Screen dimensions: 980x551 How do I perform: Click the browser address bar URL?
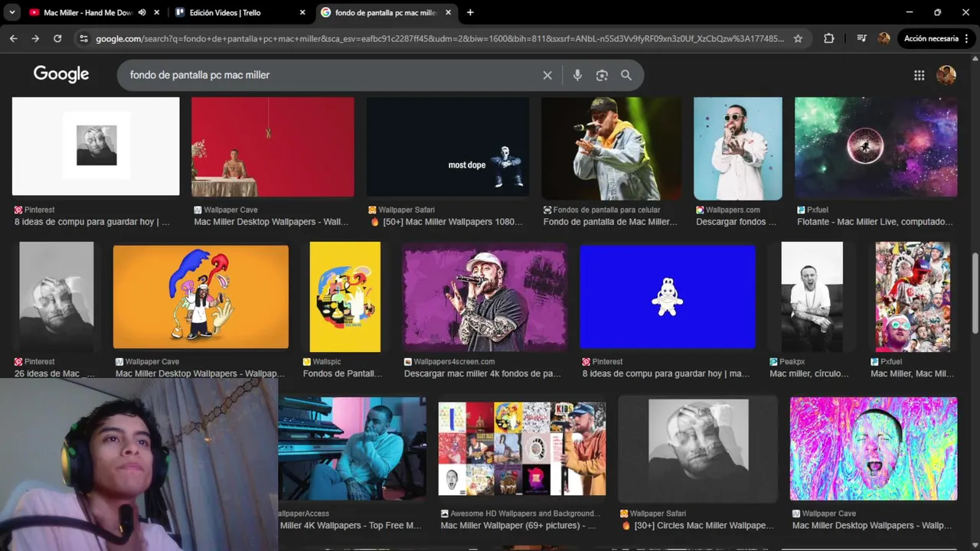440,38
